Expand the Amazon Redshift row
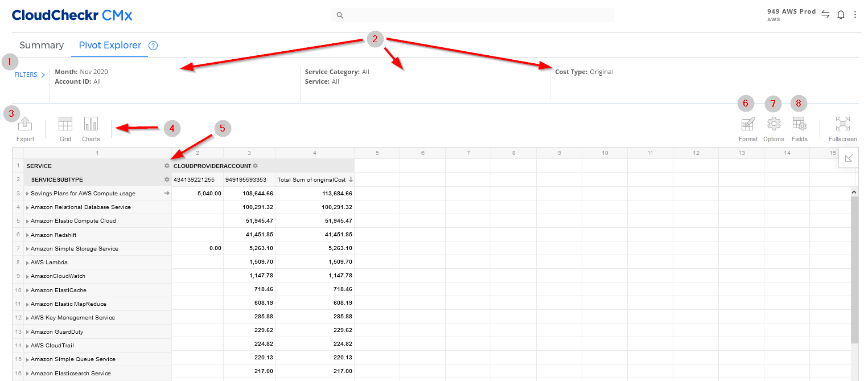This screenshot has width=868, height=381. coord(27,235)
